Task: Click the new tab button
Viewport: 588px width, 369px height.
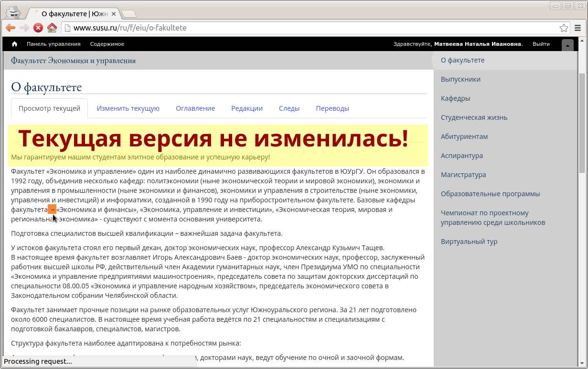Action: pos(128,14)
